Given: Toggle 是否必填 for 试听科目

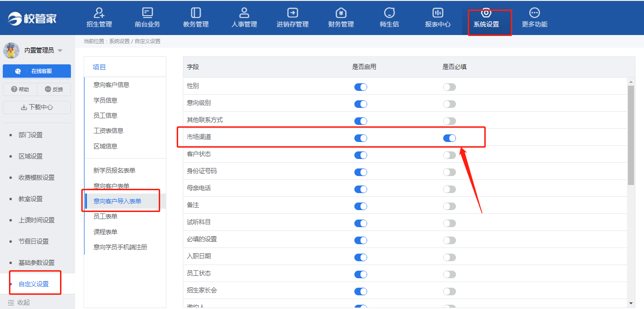Looking at the screenshot, I should tap(449, 223).
